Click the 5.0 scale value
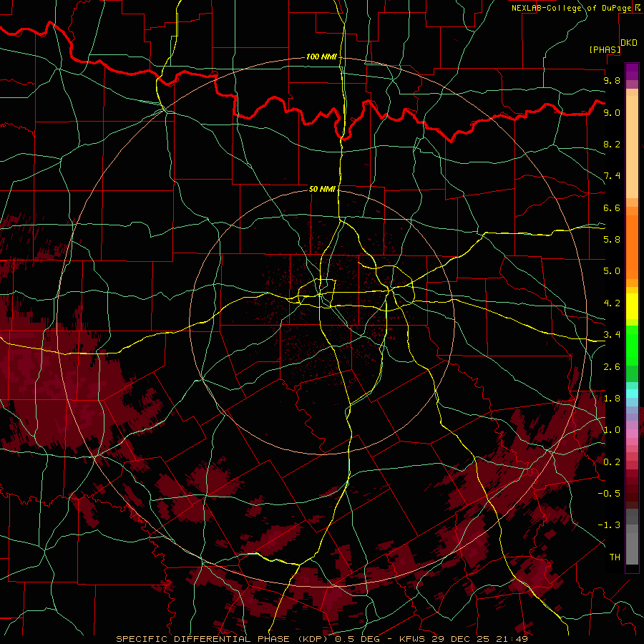Image resolution: width=644 pixels, height=644 pixels. [612, 271]
